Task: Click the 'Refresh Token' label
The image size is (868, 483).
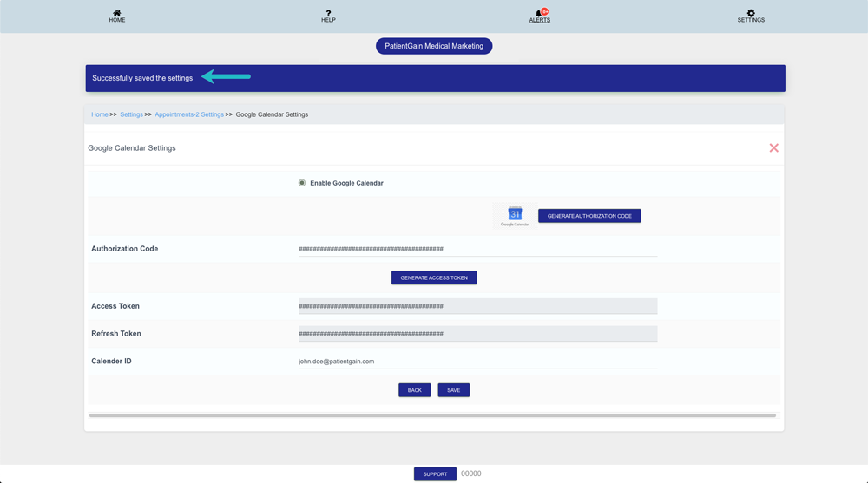Action: (x=116, y=334)
